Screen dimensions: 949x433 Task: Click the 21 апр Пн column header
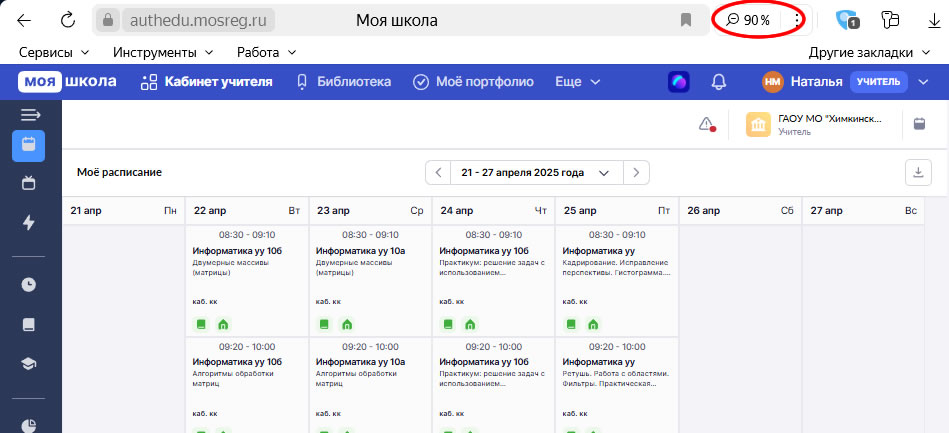point(123,211)
